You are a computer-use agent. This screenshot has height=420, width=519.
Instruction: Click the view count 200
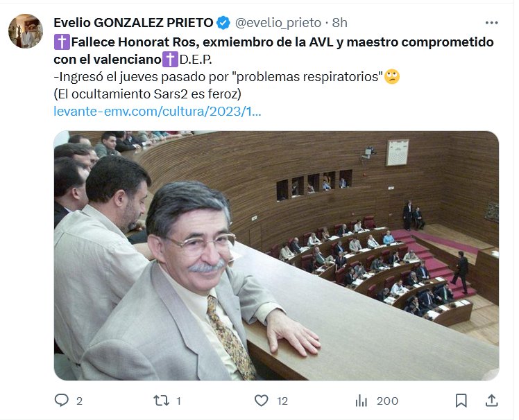(387, 401)
